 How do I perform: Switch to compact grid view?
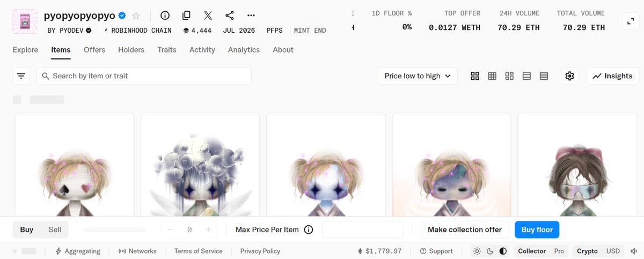pyautogui.click(x=492, y=76)
